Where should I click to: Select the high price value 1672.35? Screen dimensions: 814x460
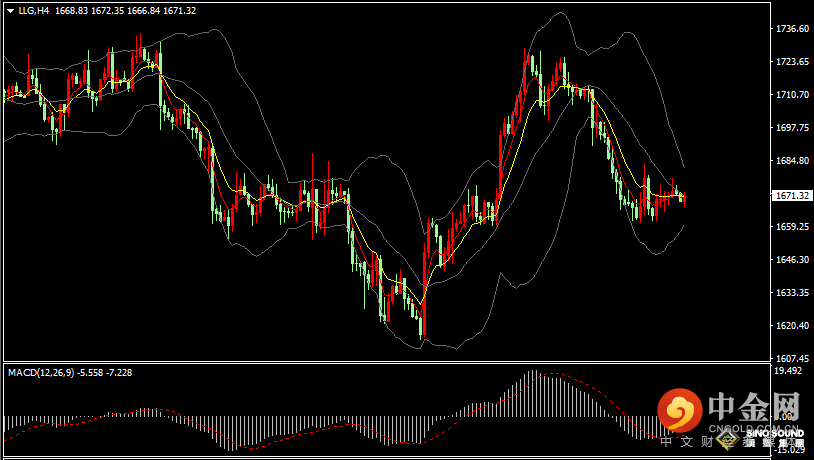pyautogui.click(x=107, y=10)
